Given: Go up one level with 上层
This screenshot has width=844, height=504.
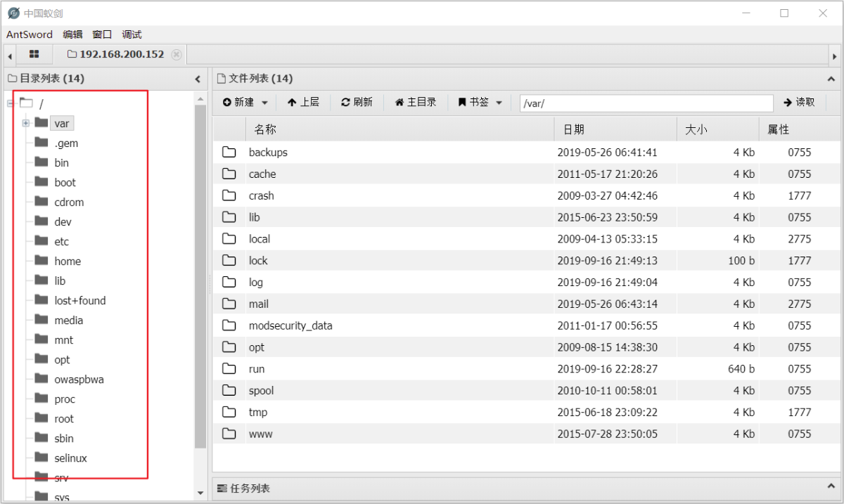Looking at the screenshot, I should click(303, 103).
